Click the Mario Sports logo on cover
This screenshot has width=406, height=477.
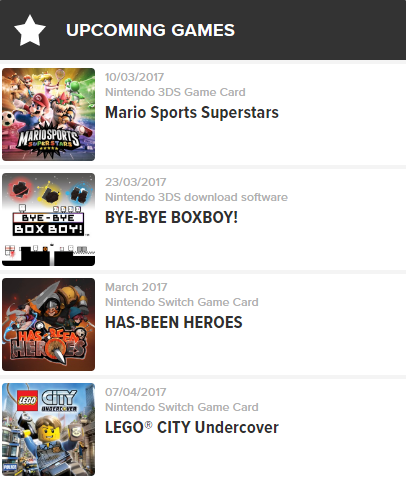tap(49, 140)
